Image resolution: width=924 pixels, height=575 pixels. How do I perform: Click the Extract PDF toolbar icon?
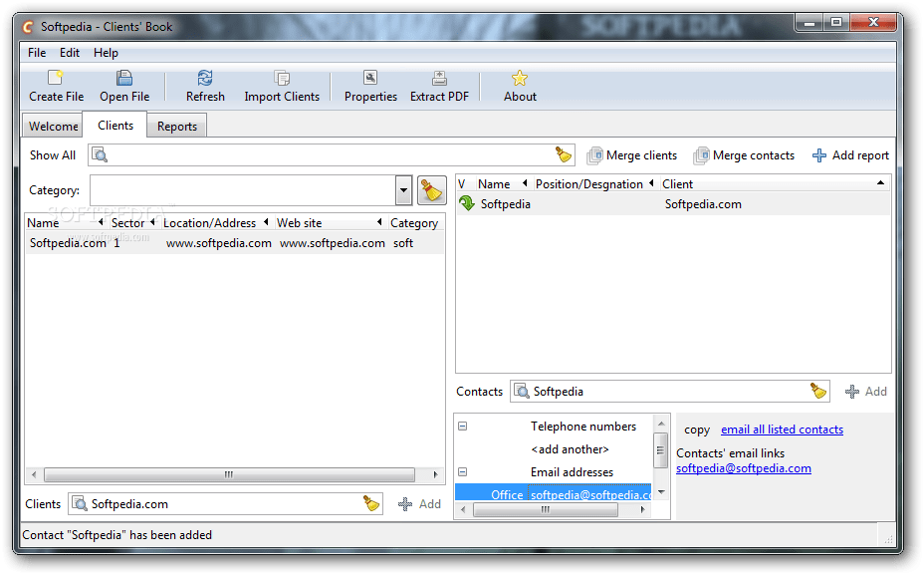[440, 78]
